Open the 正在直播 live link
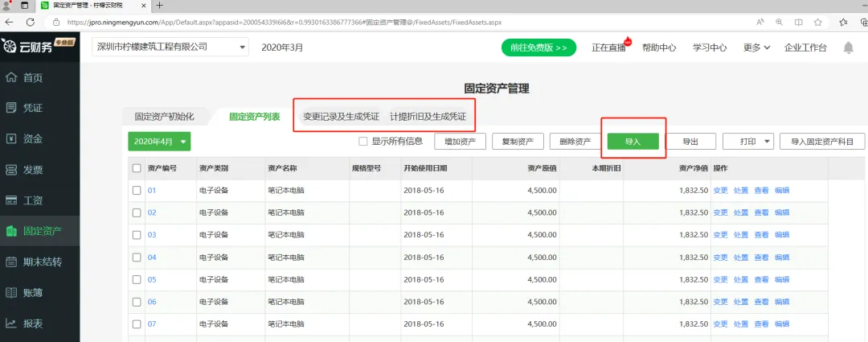Viewport: 868px width, 342px height. click(x=608, y=47)
